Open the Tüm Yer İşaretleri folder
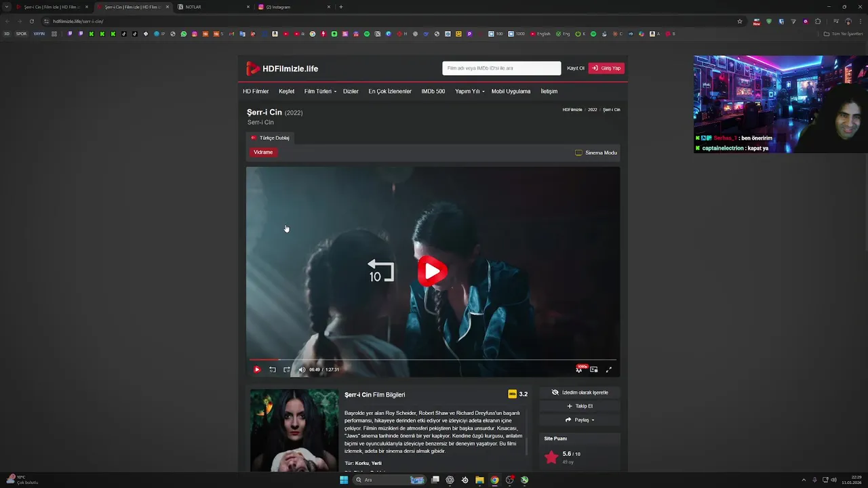Viewport: 868px width, 488px height. [x=844, y=34]
